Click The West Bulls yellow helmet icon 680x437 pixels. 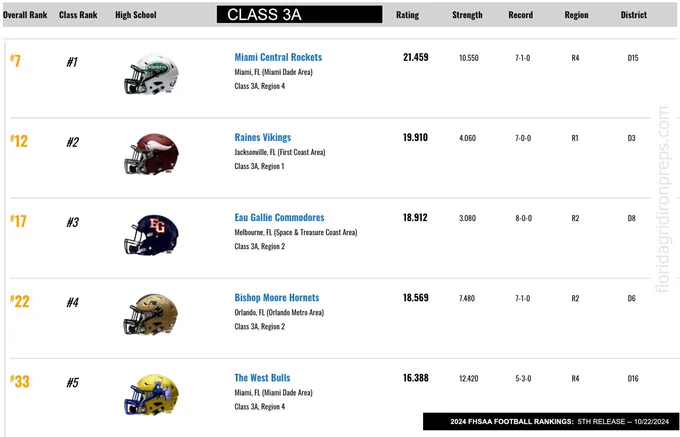point(151,395)
